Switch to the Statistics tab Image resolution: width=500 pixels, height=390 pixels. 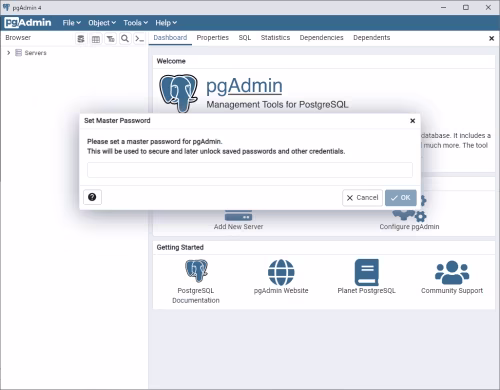(x=275, y=38)
